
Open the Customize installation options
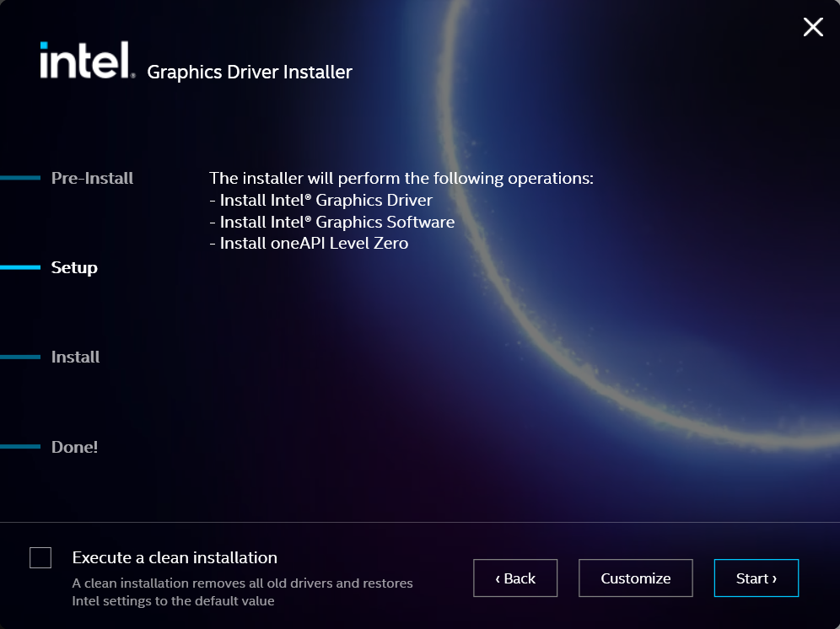click(x=635, y=578)
